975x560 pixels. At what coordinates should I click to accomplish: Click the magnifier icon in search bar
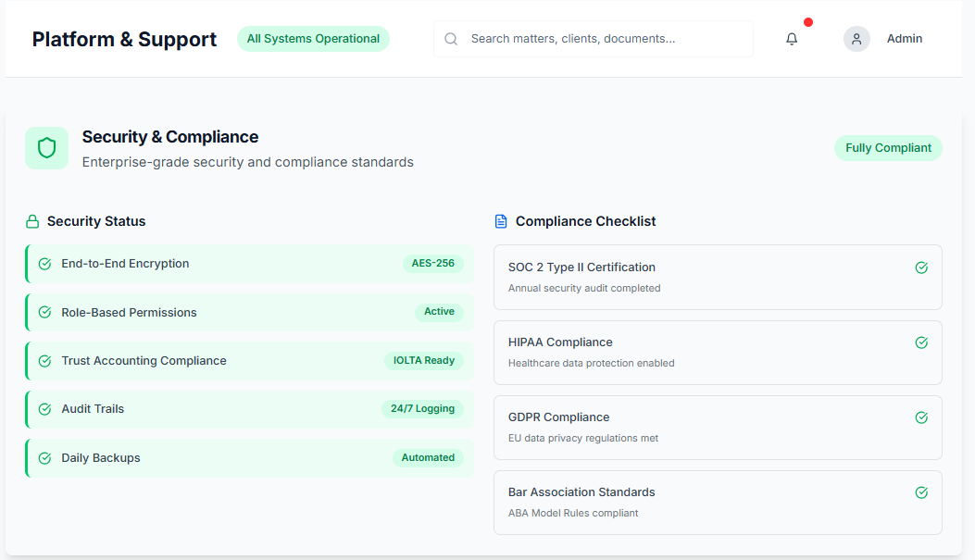click(x=451, y=39)
